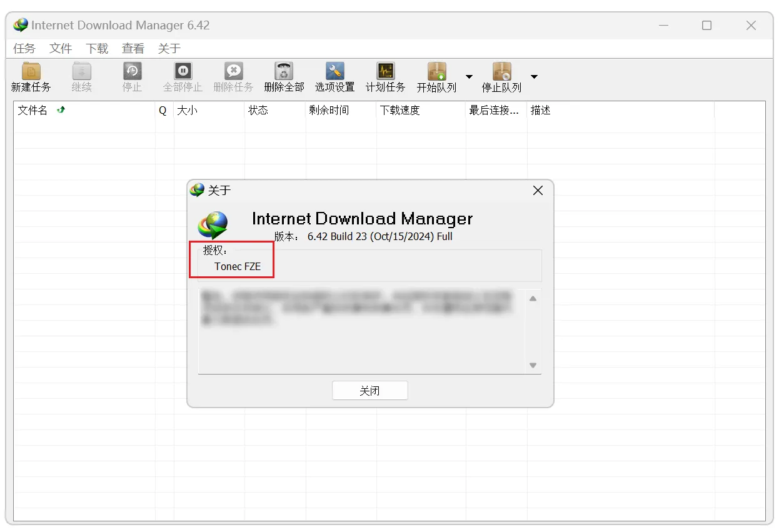Click the 开始队列 start queue icon

(x=436, y=71)
